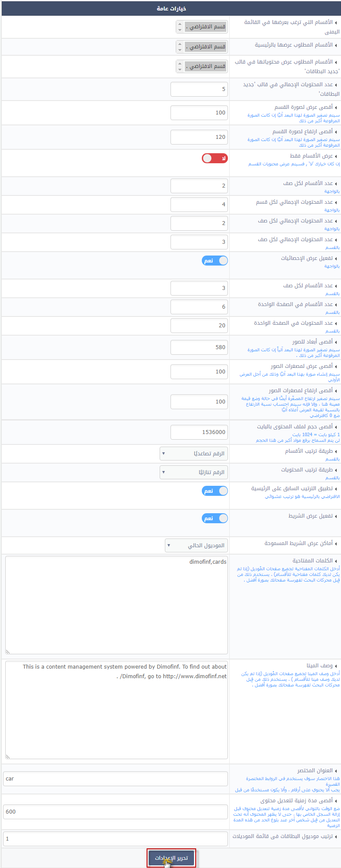Click the resize handle of keywords textarea
This screenshot has width=341, height=868.
(x=8, y=652)
